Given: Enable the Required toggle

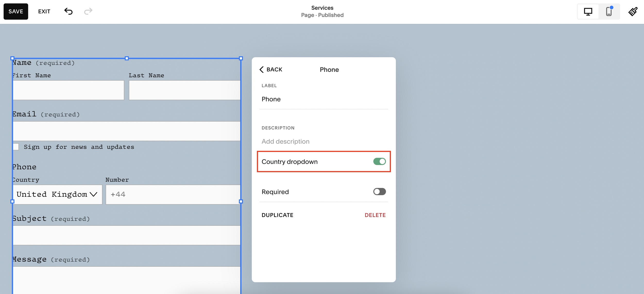Looking at the screenshot, I should coord(379,192).
